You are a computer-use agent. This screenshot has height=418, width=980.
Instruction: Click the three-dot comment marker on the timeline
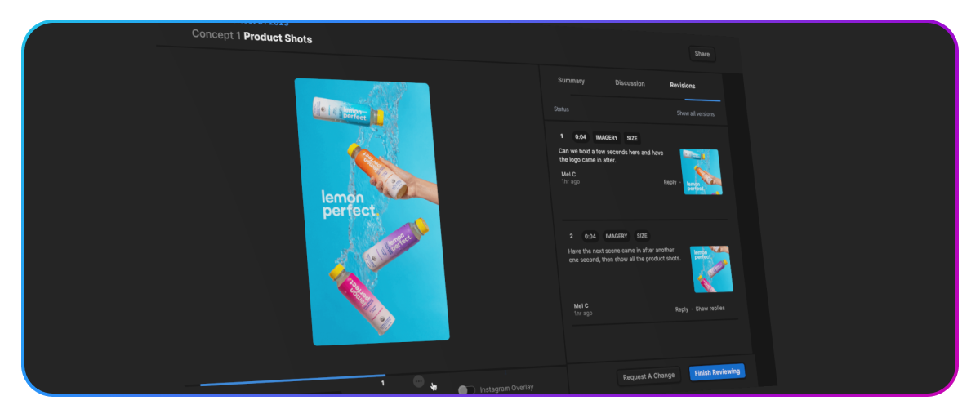(419, 381)
